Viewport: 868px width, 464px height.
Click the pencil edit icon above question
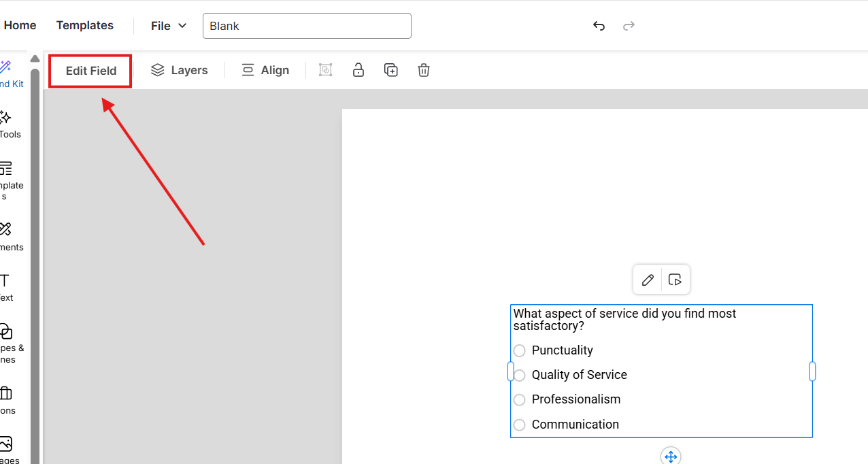648,280
